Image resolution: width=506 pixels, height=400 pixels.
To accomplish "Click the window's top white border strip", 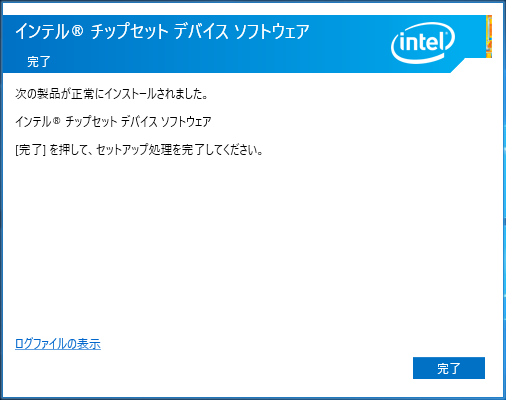I will pos(253,9).
